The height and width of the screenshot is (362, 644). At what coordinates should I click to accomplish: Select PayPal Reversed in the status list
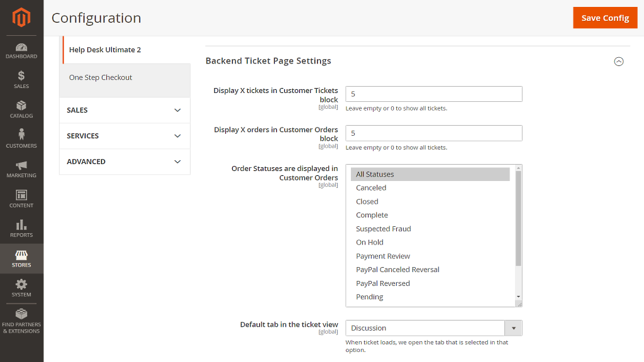pos(430,283)
